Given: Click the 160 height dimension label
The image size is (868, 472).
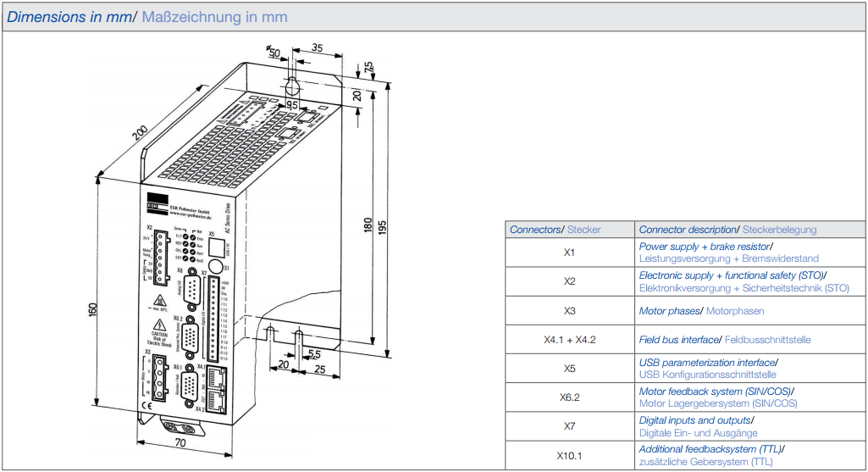Looking at the screenshot, I should coord(92,309).
